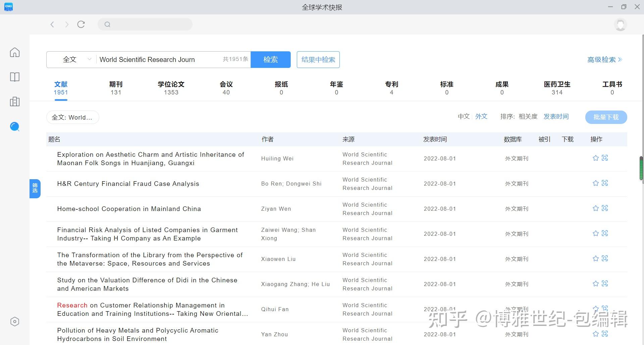The width and height of the screenshot is (644, 345).
Task: Refresh the page with reload icon
Action: pos(81,24)
